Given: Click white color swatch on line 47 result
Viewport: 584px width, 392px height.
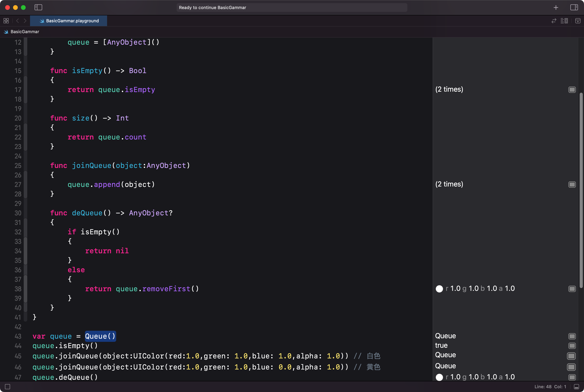Looking at the screenshot, I should [439, 377].
